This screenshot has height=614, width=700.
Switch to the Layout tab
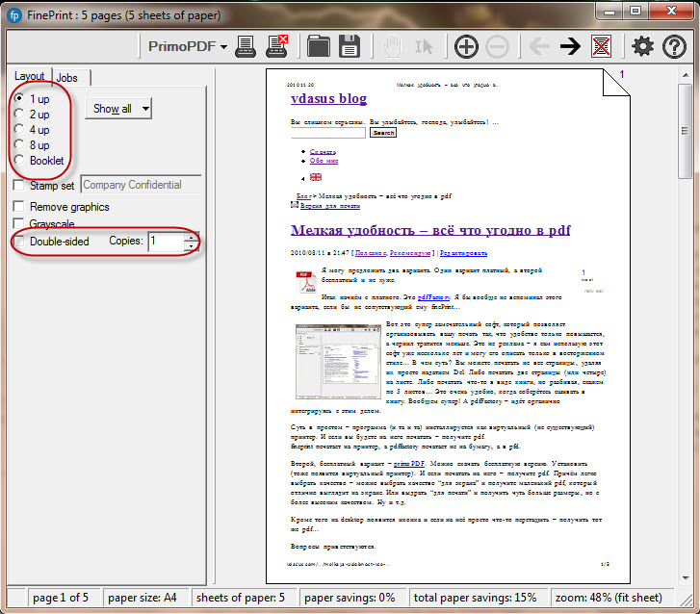point(29,77)
